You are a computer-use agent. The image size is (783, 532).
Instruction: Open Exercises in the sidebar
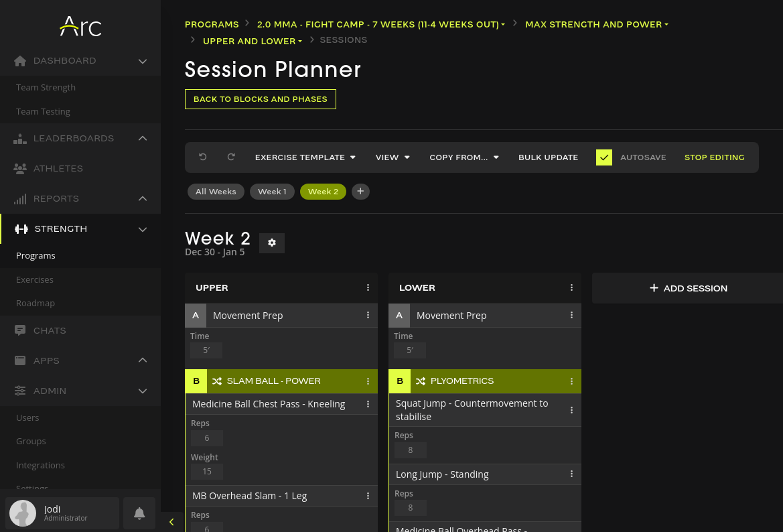click(x=35, y=279)
